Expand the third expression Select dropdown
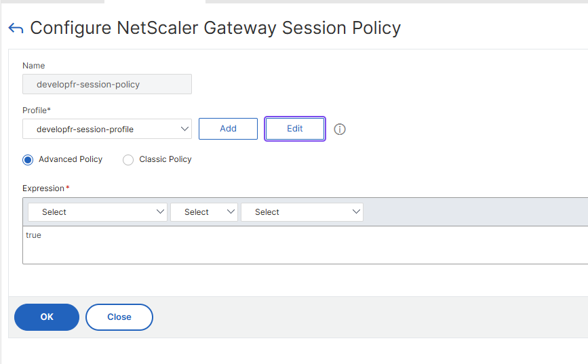The image size is (588, 364). pyautogui.click(x=302, y=212)
